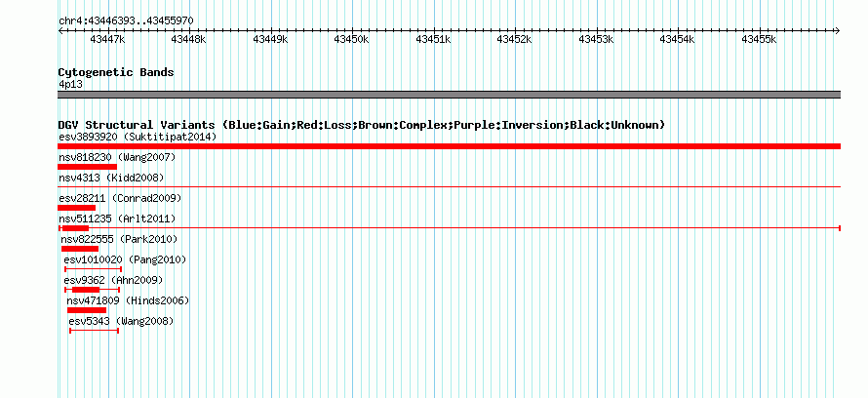
Task: Open the nsv4313 (Kidd2008) variant label
Action: [111, 178]
